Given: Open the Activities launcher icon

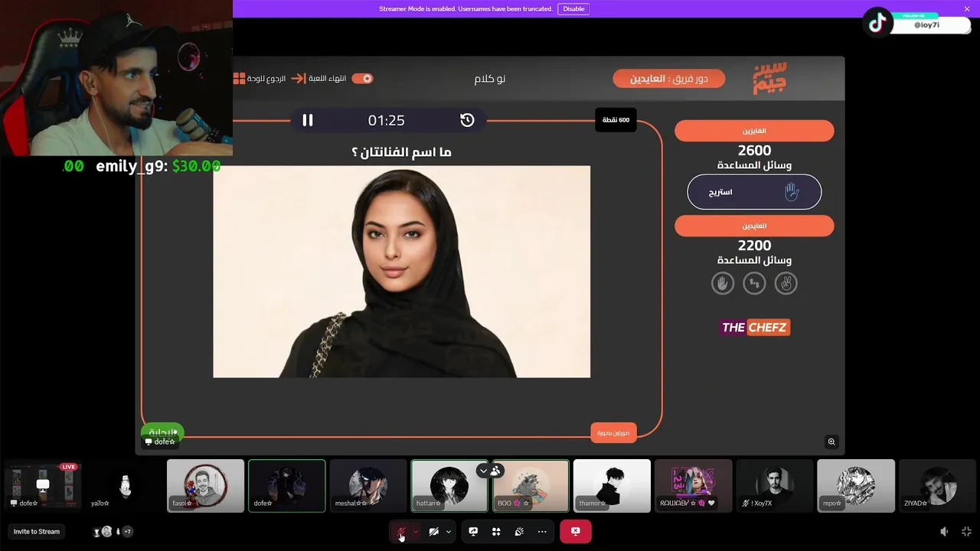Looking at the screenshot, I should pyautogui.click(x=496, y=531).
